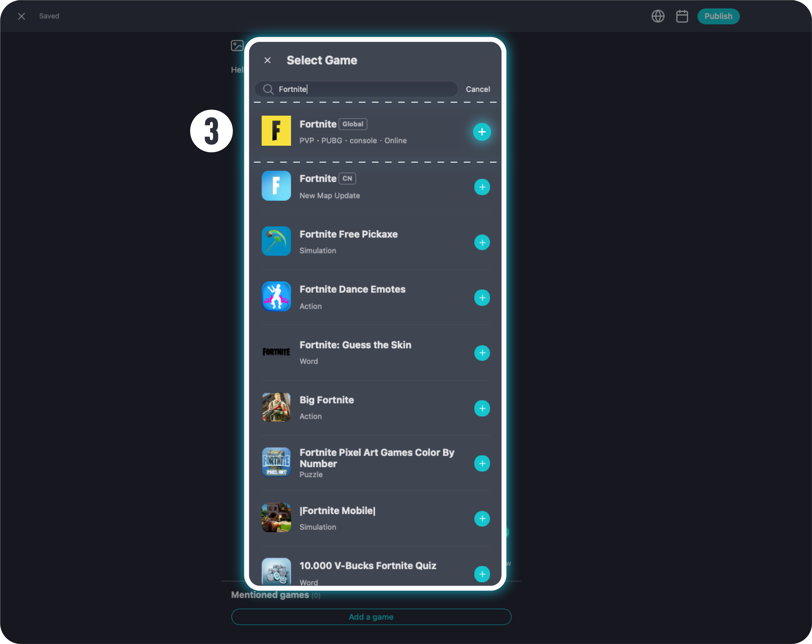The image size is (812, 644).
Task: Add Fortnite Global game with plus button
Action: pyautogui.click(x=482, y=132)
